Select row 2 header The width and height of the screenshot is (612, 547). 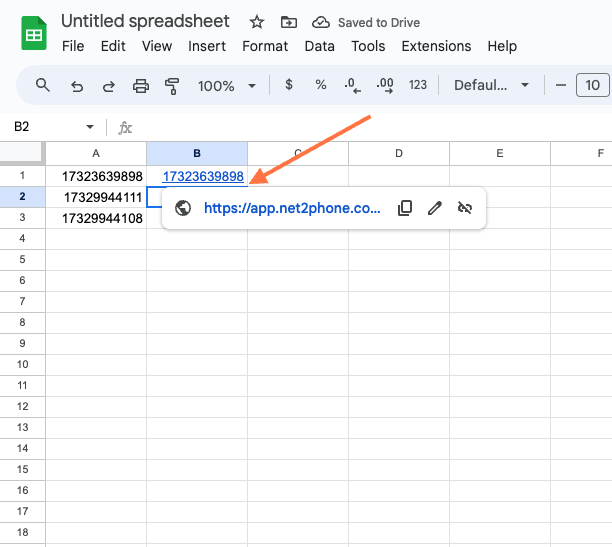pos(22,197)
